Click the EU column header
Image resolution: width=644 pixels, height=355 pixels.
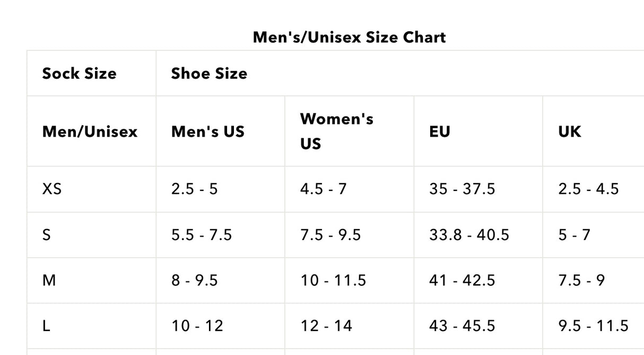click(x=440, y=131)
